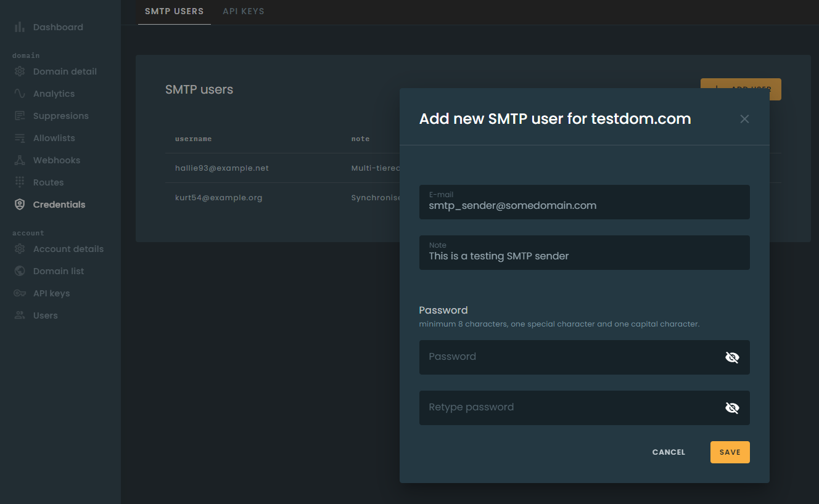Open the Dashboard from the sidebar
Image resolution: width=819 pixels, height=504 pixels.
tap(58, 26)
